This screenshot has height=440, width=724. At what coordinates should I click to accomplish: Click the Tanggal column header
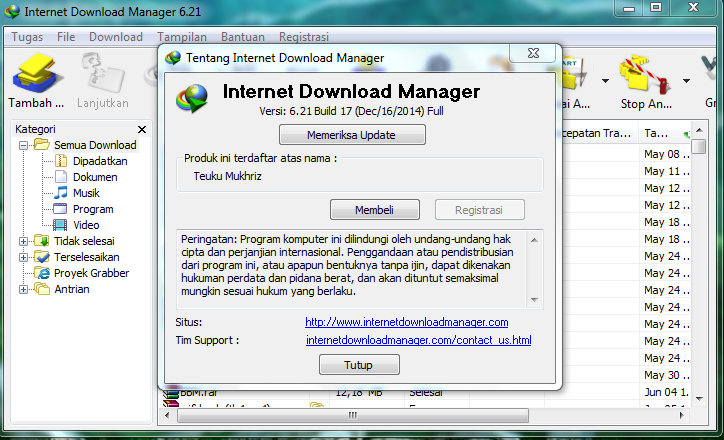664,133
